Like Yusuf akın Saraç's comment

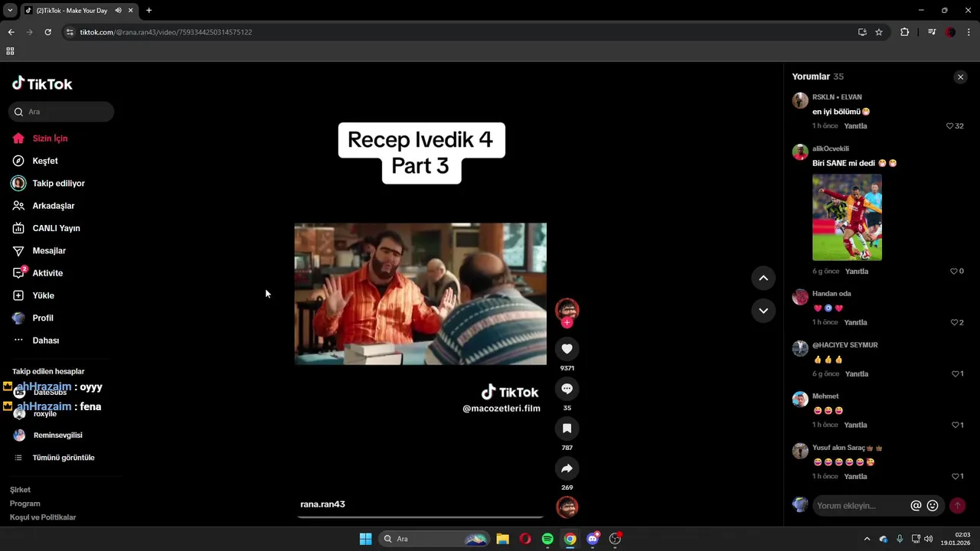tap(956, 476)
